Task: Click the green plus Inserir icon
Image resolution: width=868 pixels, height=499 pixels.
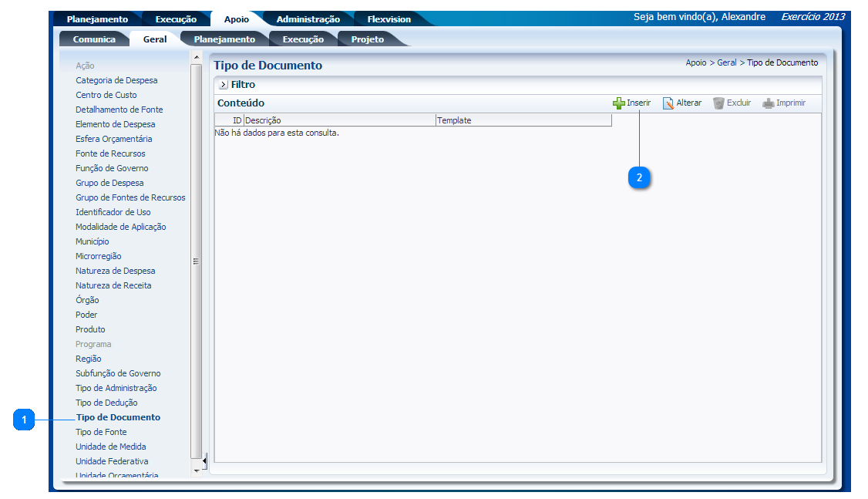Action: (618, 103)
